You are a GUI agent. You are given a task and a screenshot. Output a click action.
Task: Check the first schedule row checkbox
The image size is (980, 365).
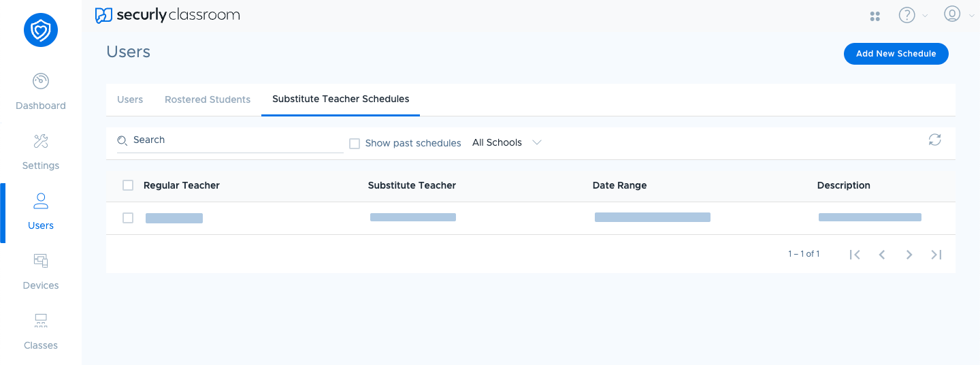128,218
